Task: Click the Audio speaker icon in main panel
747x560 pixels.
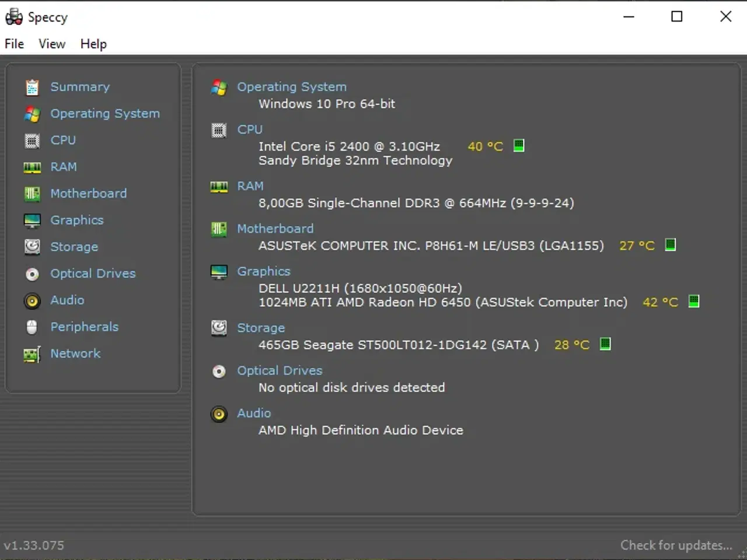Action: [219, 414]
